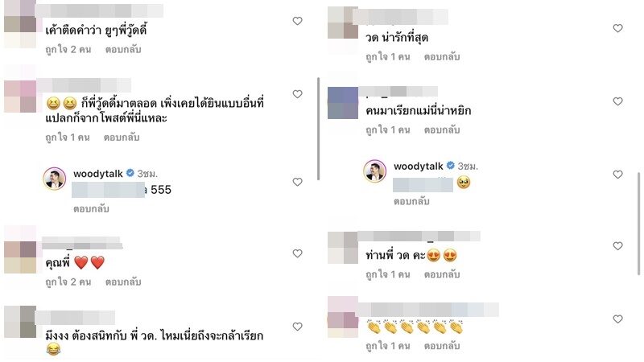This screenshot has height=362, width=644.
Task: View likes 'ถูกใจ 2 คน' on 'คุณพี่' comment
Action: 68,282
